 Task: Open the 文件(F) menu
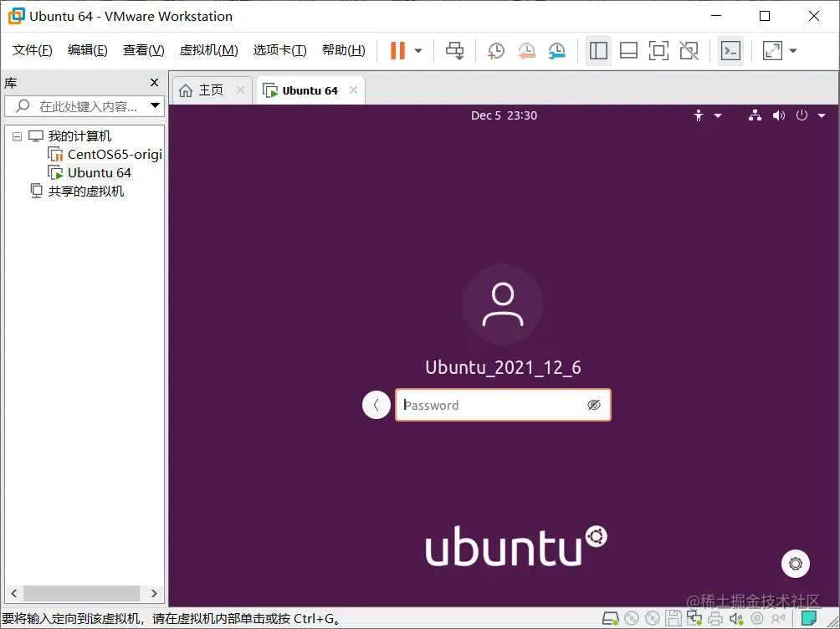coord(32,50)
